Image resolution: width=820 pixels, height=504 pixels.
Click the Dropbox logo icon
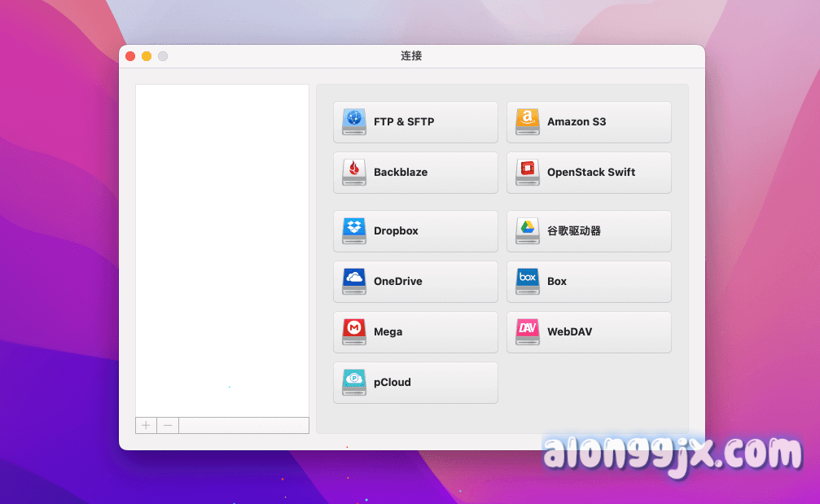click(354, 231)
